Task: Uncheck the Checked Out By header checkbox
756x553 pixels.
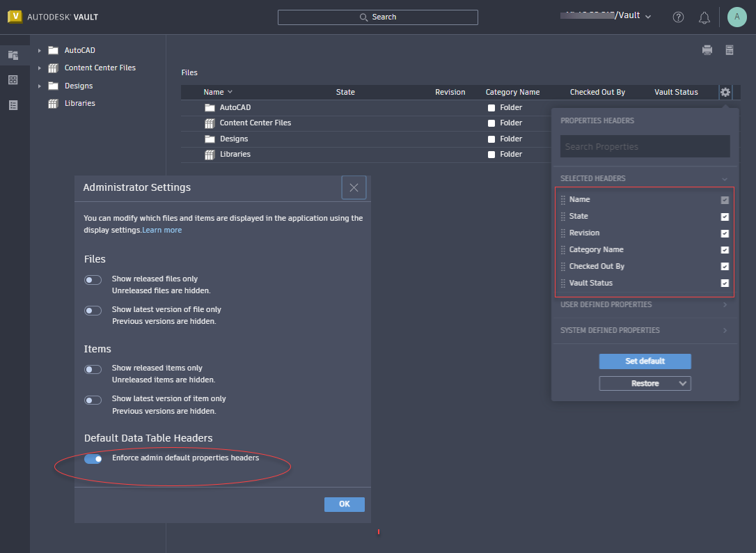Action: [x=724, y=266]
